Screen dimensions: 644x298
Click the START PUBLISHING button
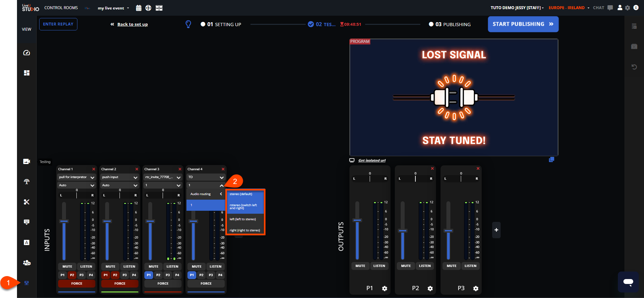click(x=523, y=24)
